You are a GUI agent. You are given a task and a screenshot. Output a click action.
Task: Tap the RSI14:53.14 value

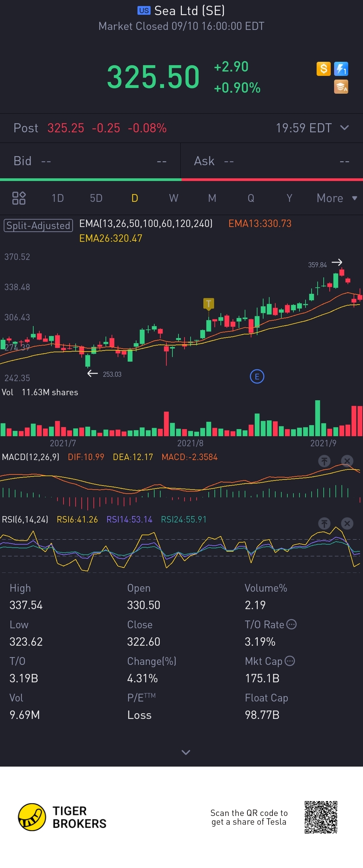[129, 519]
